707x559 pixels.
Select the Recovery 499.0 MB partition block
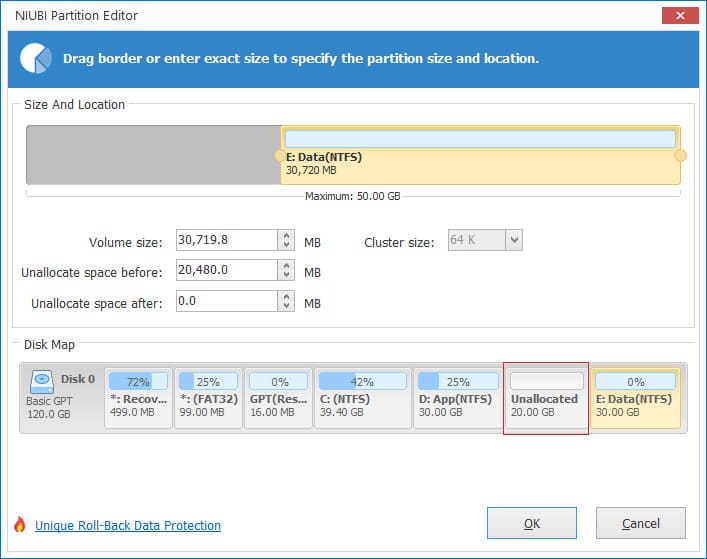136,398
